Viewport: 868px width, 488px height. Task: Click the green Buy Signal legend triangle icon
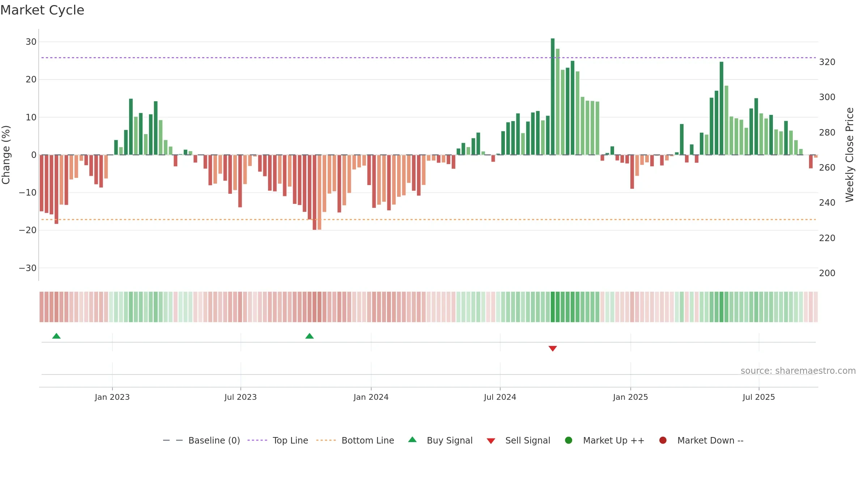[412, 440]
